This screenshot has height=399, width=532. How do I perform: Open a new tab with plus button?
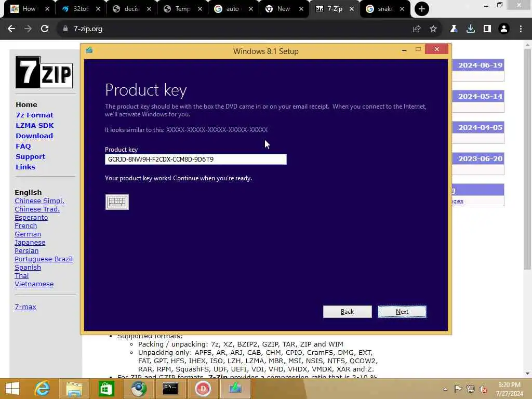click(x=422, y=9)
